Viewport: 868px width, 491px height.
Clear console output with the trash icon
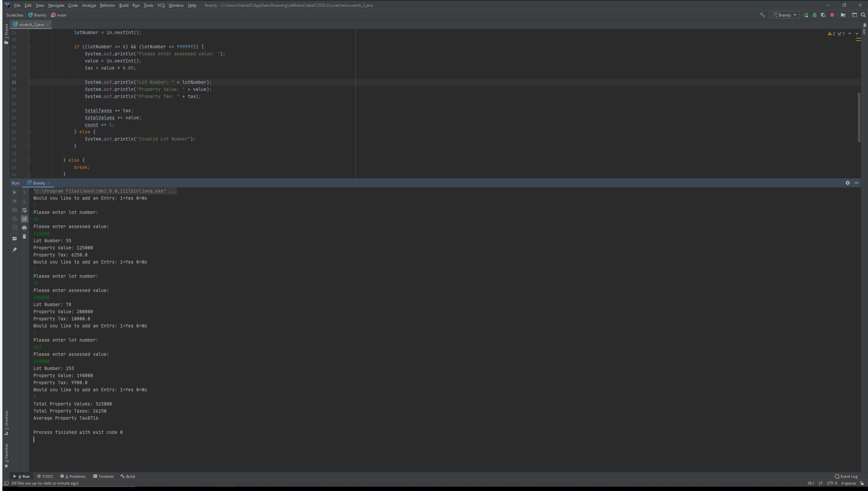pyautogui.click(x=24, y=237)
